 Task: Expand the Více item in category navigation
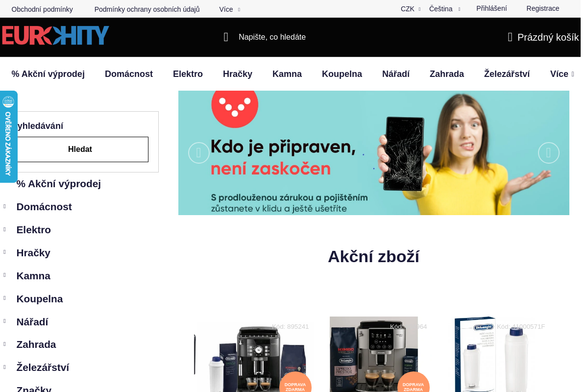(562, 74)
